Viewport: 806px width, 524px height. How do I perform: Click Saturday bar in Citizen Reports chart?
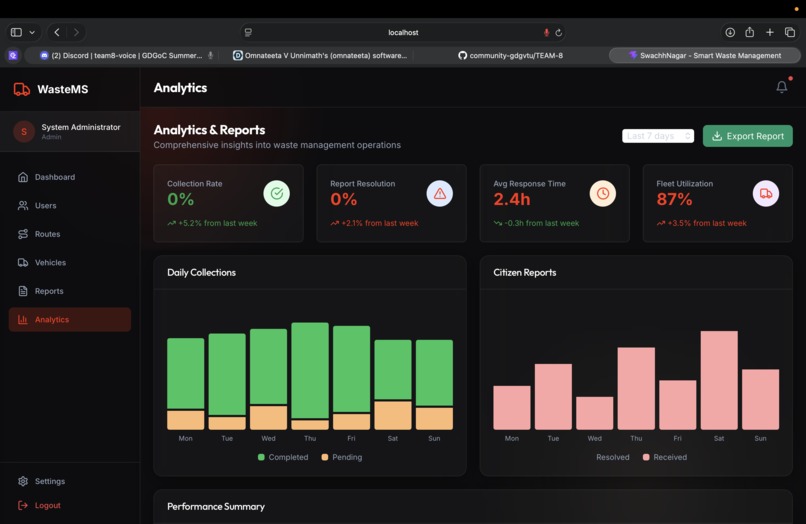coord(719,380)
